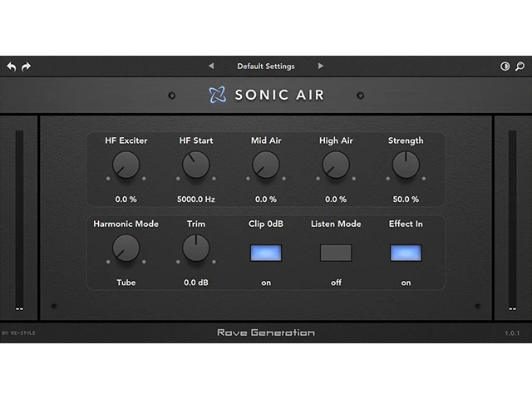
Task: Toggle the contrast theme icon
Action: click(x=505, y=66)
